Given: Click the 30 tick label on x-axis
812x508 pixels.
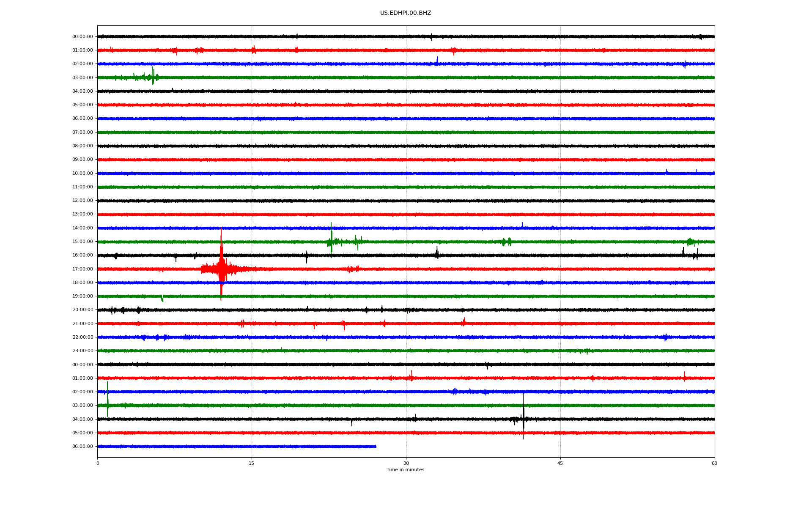Looking at the screenshot, I should (x=406, y=463).
